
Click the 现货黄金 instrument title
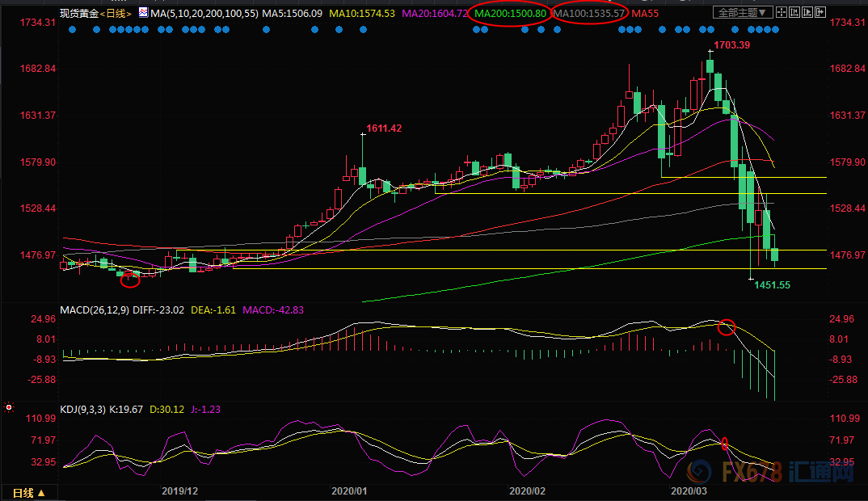pyautogui.click(x=79, y=13)
